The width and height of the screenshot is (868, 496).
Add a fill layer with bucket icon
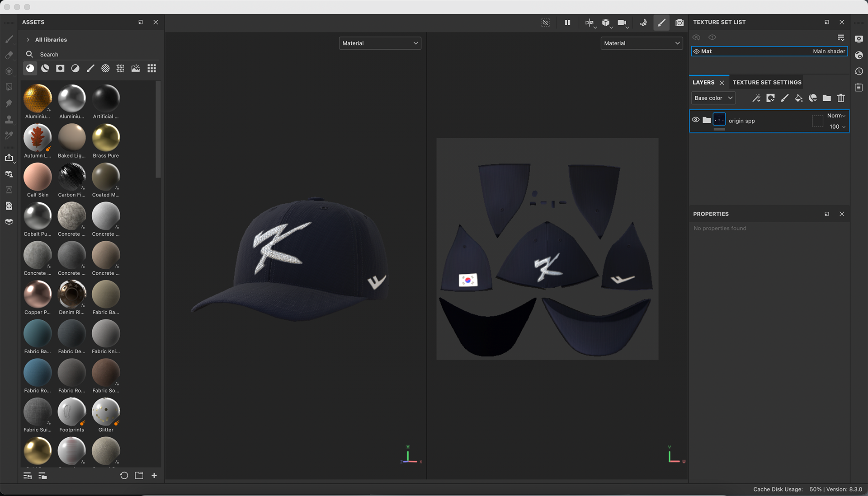799,98
